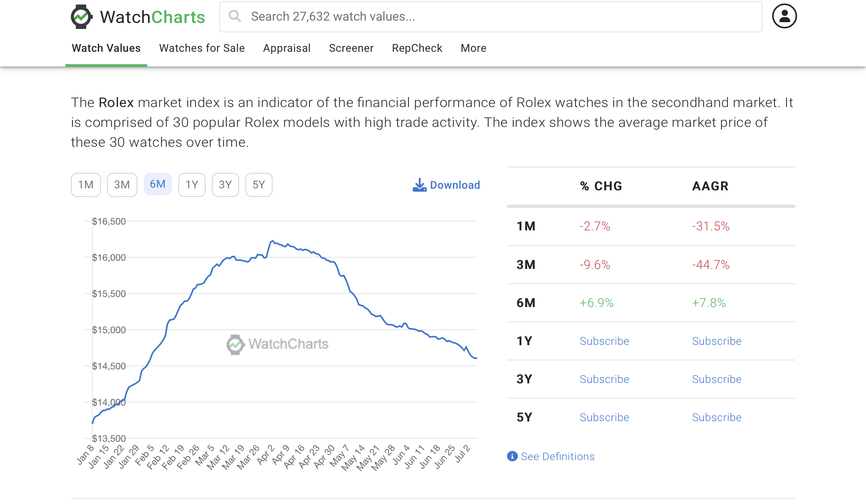Switch chart to 3Y range

(225, 185)
